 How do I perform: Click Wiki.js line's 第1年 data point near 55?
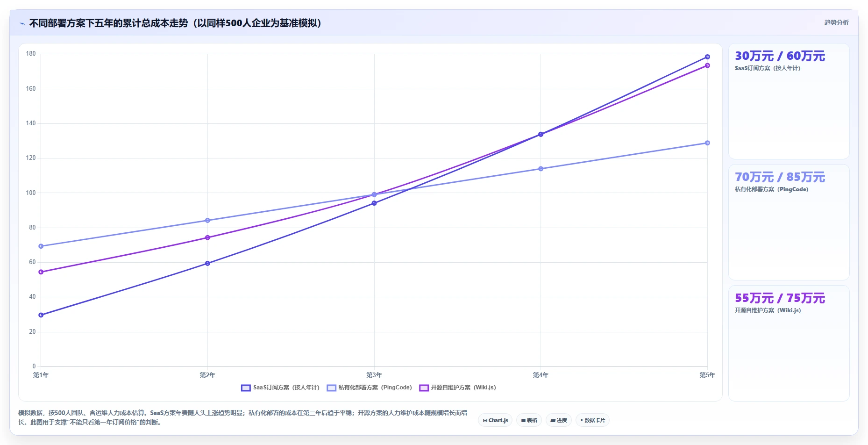[x=41, y=272]
